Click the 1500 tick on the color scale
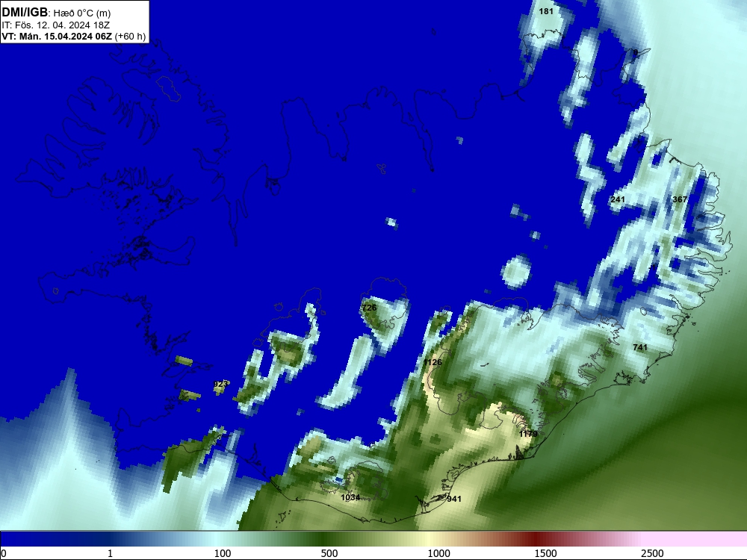The width and height of the screenshot is (747, 560). [545, 553]
